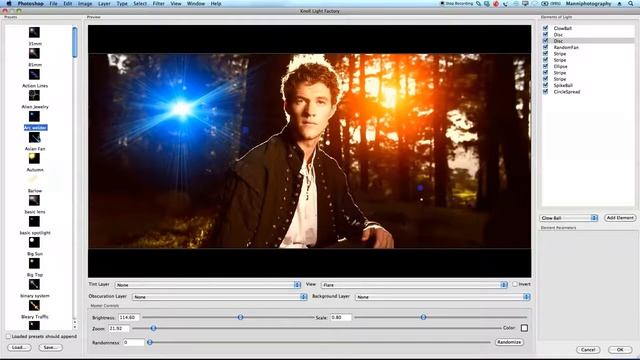Select the Arc welder preset thumbnail
The height and width of the screenshot is (360, 640).
(x=34, y=116)
